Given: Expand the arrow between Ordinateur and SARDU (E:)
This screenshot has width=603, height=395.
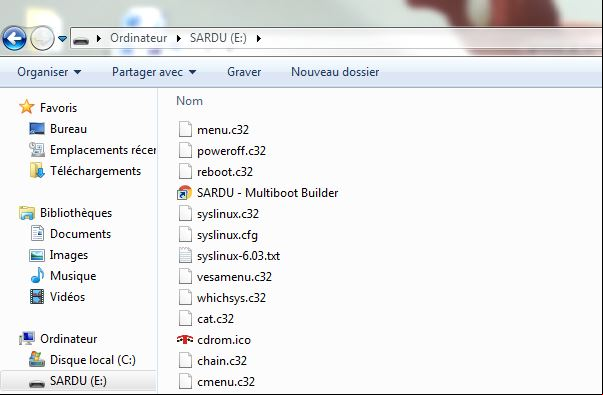Looking at the screenshot, I should (x=179, y=38).
